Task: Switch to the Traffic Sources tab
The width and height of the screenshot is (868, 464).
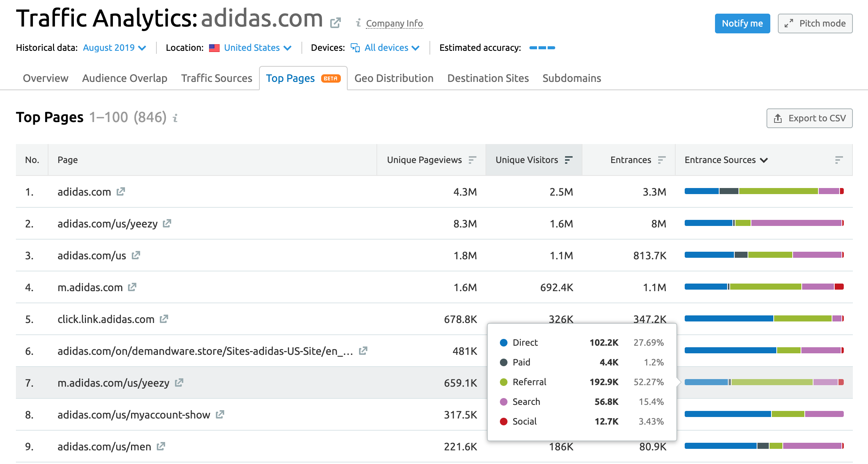Action: pyautogui.click(x=216, y=78)
